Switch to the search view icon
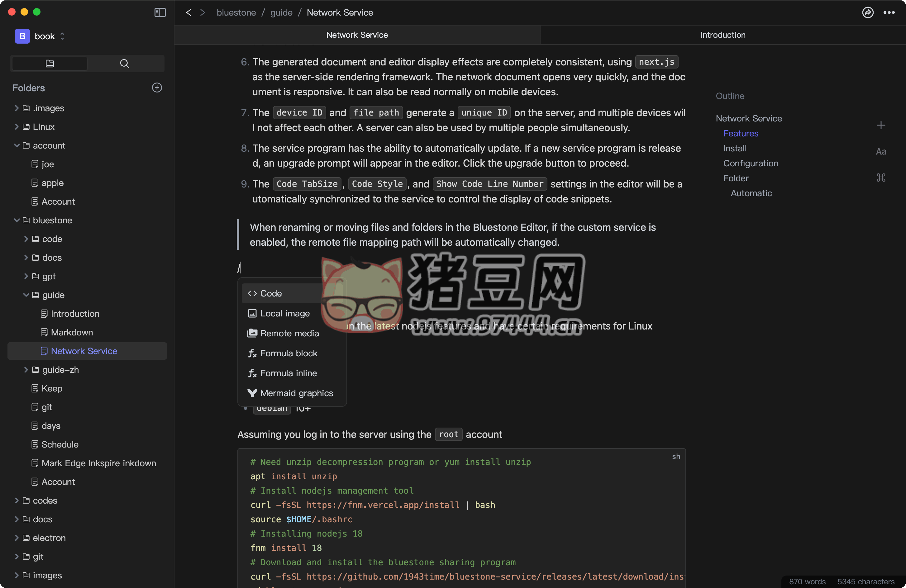 tap(125, 64)
